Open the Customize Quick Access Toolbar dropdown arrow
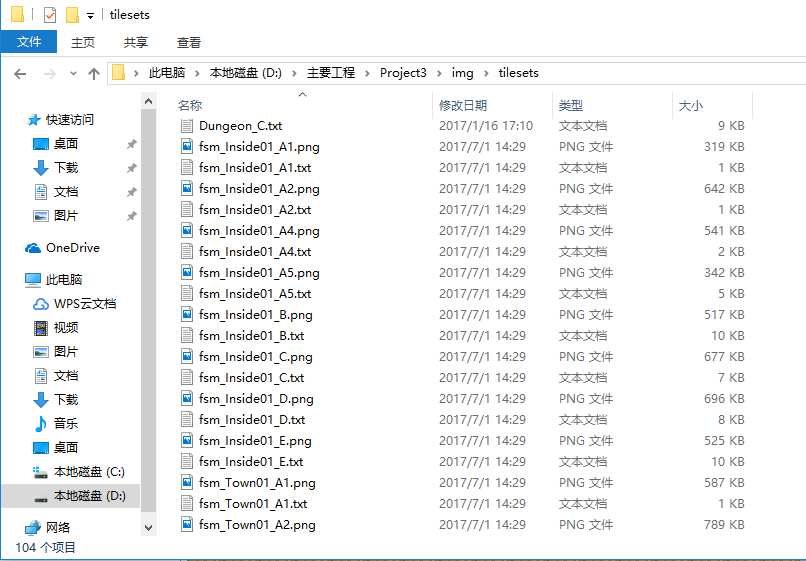 (x=90, y=16)
